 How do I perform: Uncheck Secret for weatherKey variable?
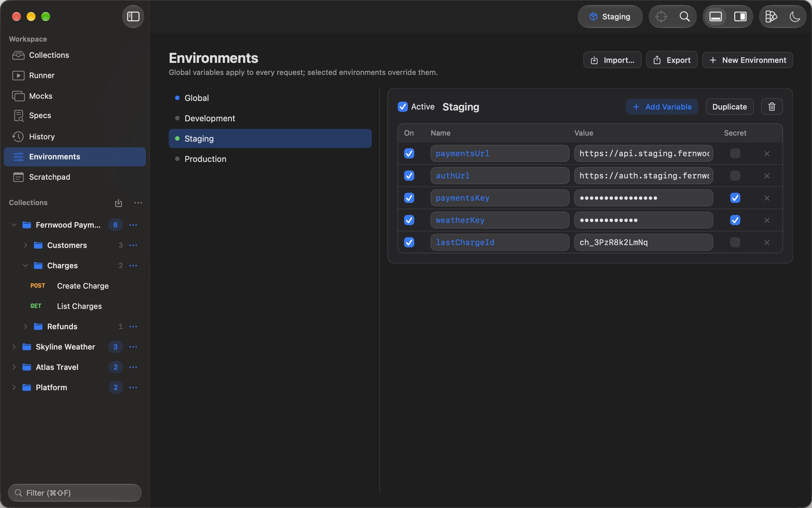(735, 220)
